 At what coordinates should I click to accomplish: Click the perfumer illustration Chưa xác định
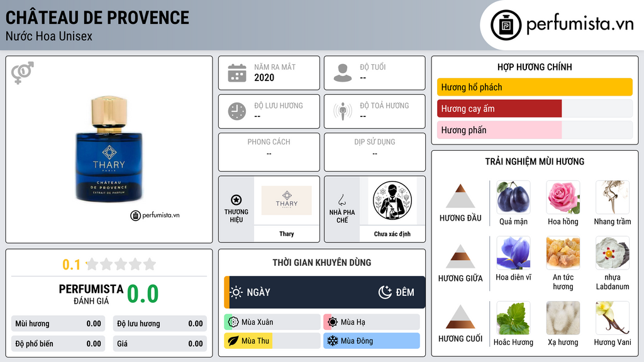click(392, 200)
